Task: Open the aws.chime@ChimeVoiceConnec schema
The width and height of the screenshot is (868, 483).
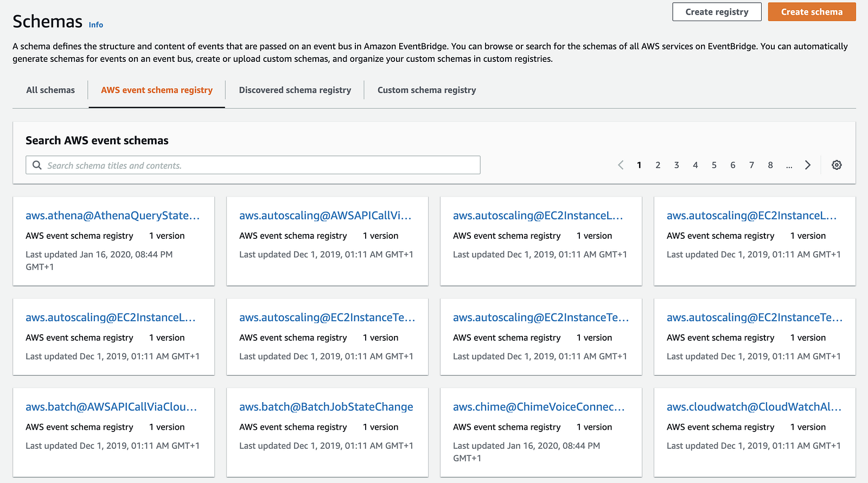Action: [x=539, y=407]
